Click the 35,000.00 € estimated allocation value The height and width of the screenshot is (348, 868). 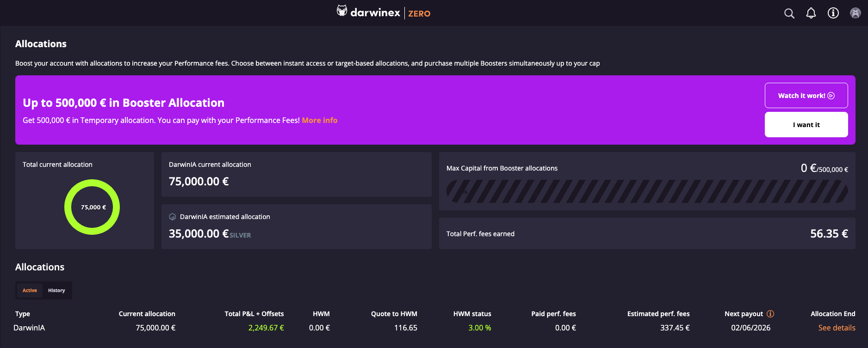coord(198,234)
